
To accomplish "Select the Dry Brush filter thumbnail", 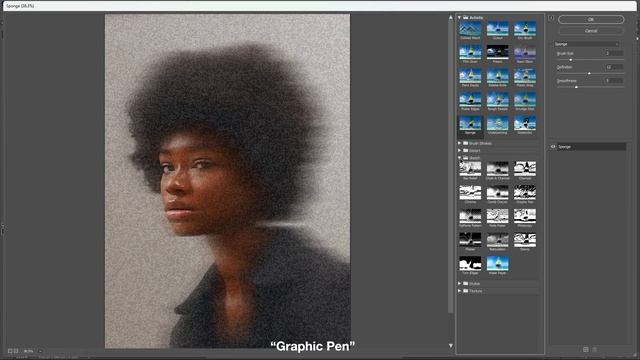I will [x=525, y=30].
